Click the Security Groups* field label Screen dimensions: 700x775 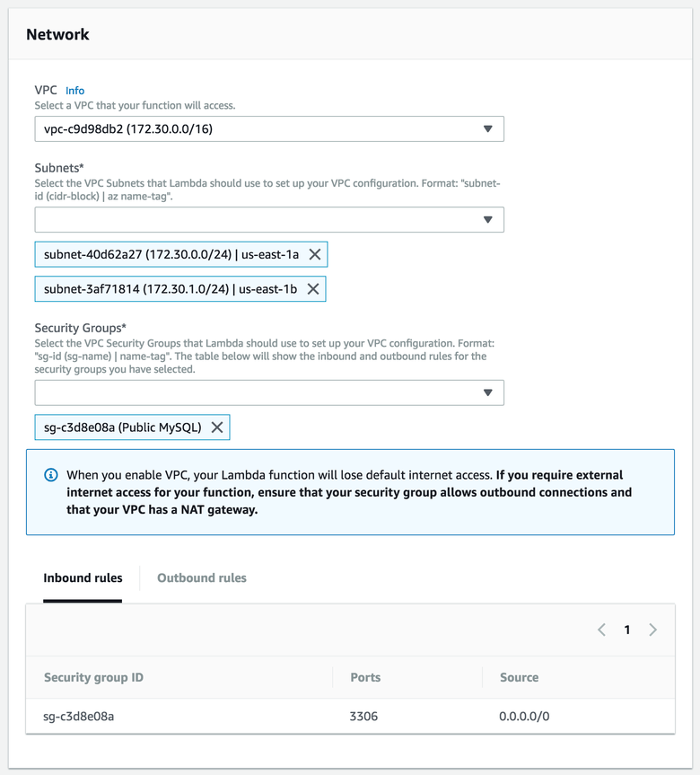[x=81, y=328]
